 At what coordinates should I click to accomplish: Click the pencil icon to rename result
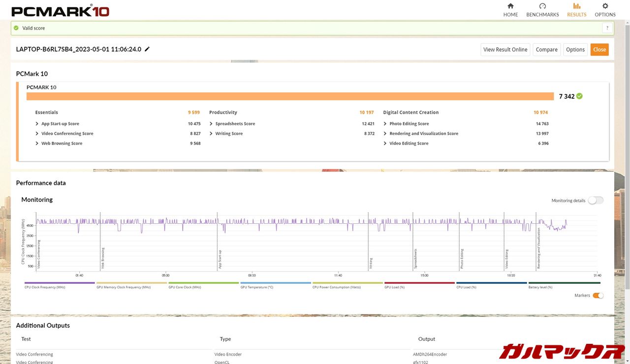[x=147, y=49]
